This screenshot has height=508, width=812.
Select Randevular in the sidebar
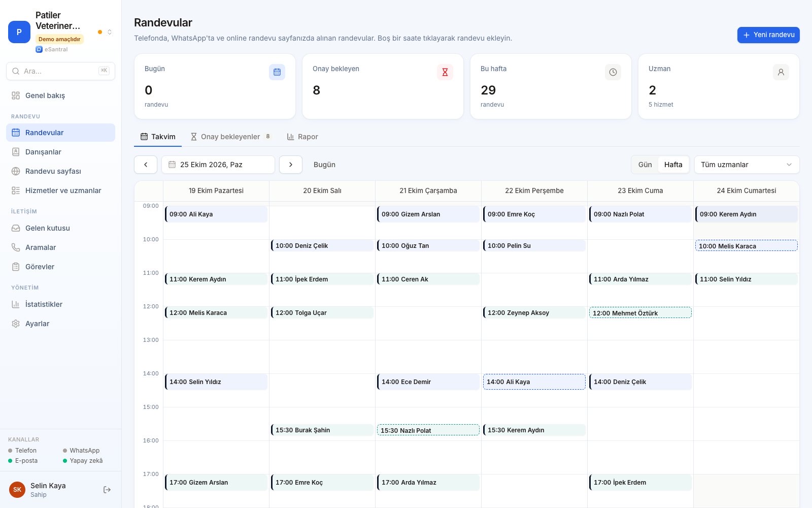click(60, 133)
